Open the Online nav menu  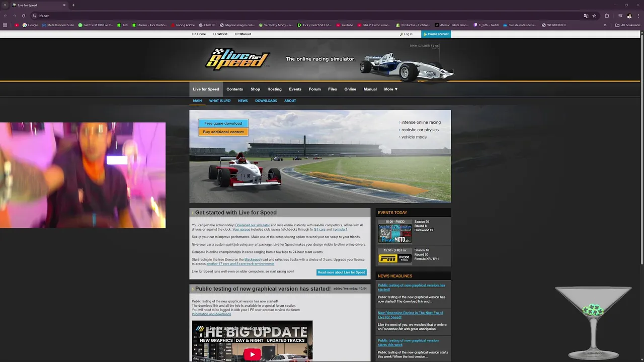pyautogui.click(x=350, y=89)
